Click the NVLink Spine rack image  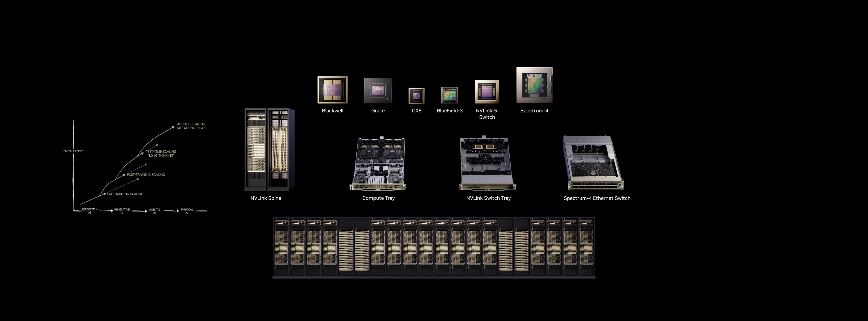(269, 149)
